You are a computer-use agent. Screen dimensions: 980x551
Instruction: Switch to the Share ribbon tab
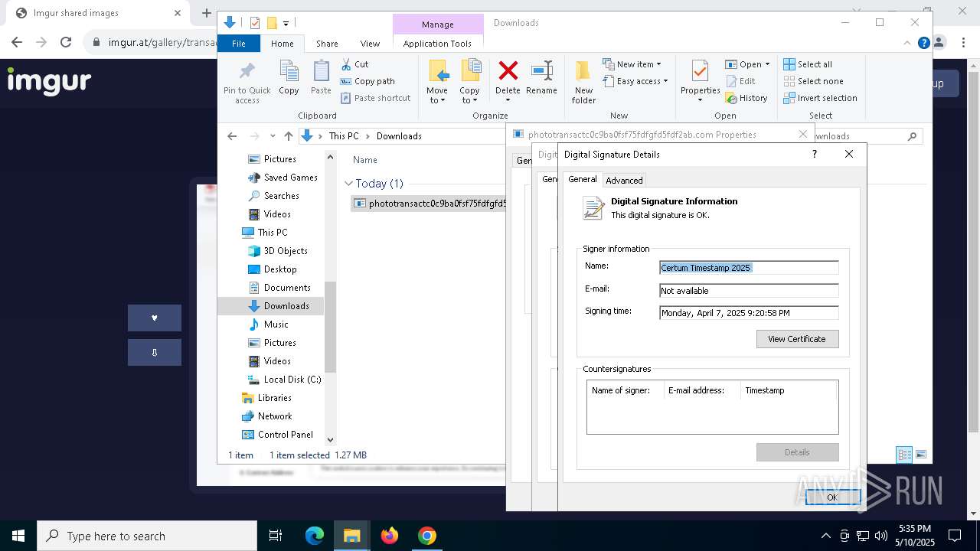tap(327, 44)
